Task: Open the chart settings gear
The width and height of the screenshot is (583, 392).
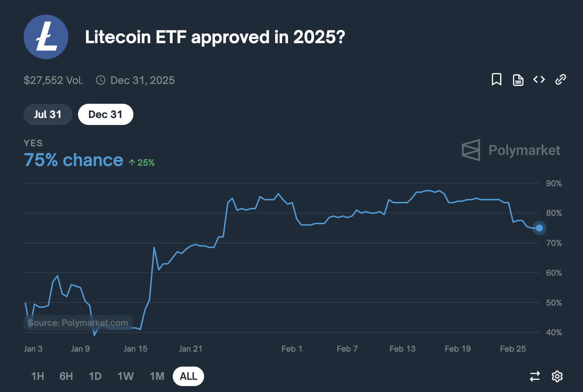Action: click(x=557, y=376)
